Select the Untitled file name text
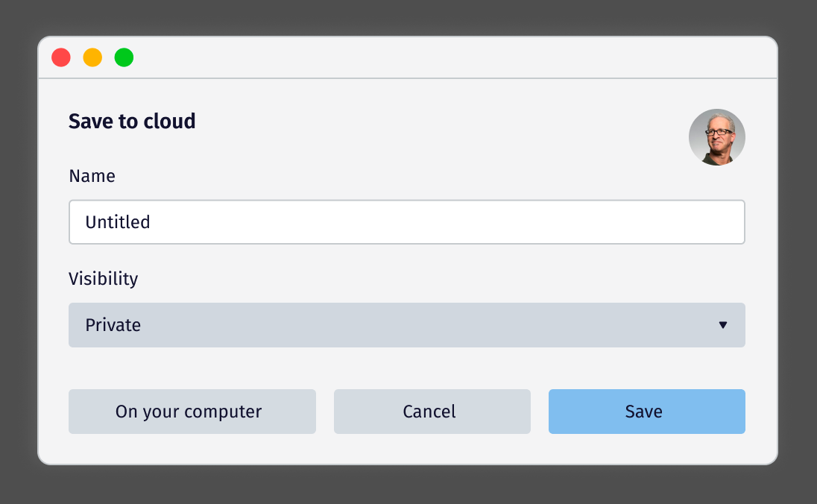Screen dimensions: 817x504 [x=118, y=221]
